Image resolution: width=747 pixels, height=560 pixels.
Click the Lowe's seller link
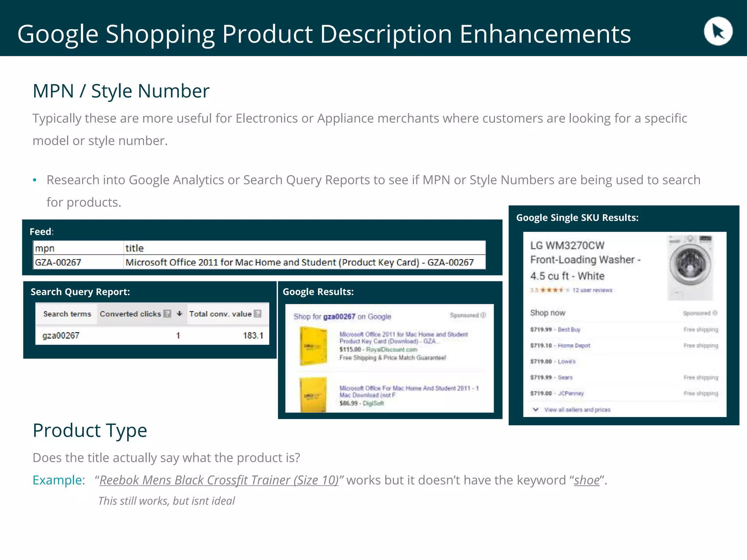tap(566, 361)
